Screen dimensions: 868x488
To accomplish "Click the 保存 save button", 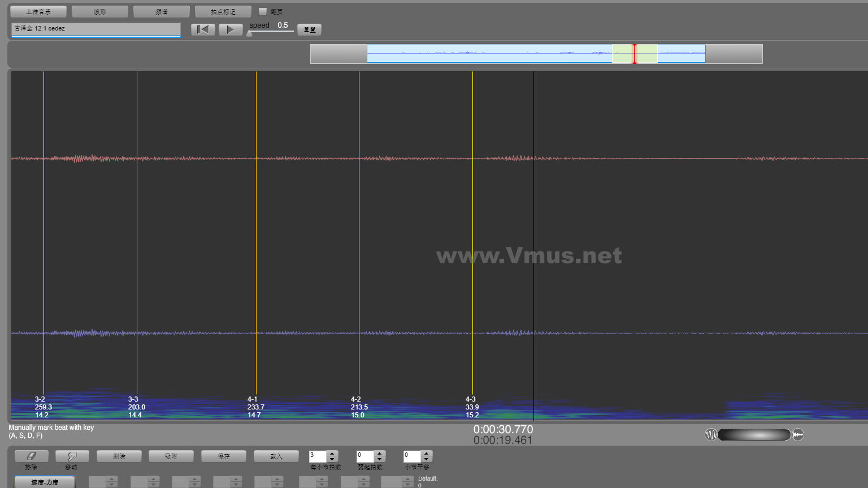I will pos(224,456).
